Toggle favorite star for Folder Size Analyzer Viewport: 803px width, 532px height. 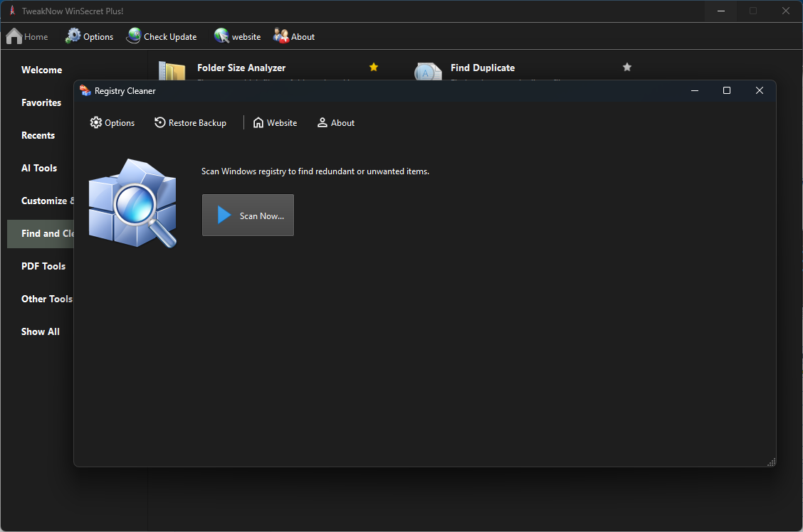pos(374,67)
